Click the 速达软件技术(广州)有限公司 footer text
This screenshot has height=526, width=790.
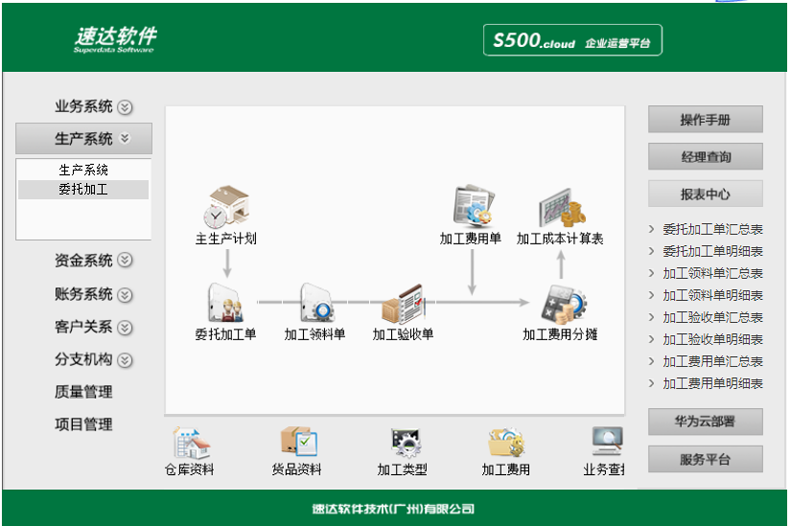point(393,509)
